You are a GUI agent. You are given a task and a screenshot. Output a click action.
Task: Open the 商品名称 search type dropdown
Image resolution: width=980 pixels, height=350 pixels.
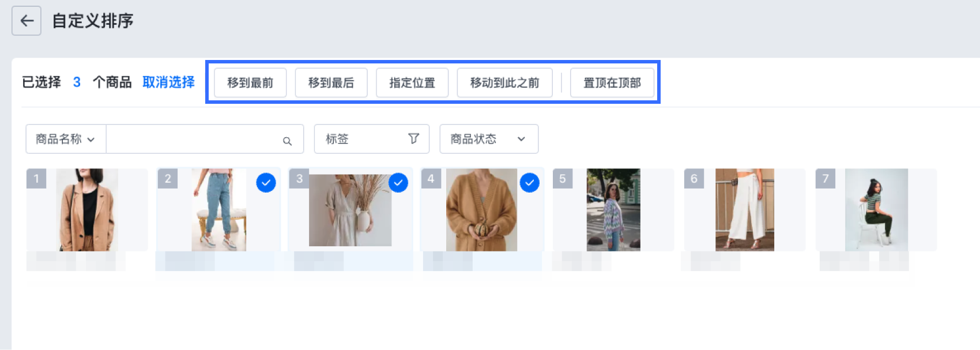coord(66,139)
